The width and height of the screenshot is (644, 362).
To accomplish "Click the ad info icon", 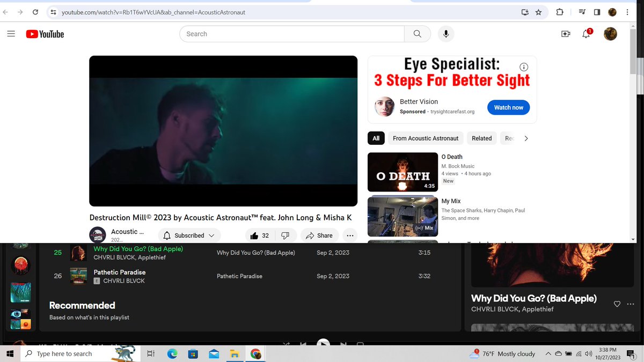I will pos(524,67).
